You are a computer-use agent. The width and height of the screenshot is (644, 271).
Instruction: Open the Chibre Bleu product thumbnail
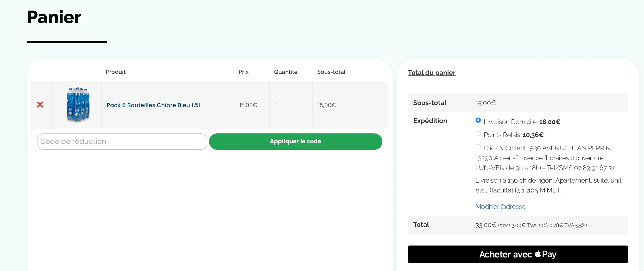pyautogui.click(x=78, y=105)
